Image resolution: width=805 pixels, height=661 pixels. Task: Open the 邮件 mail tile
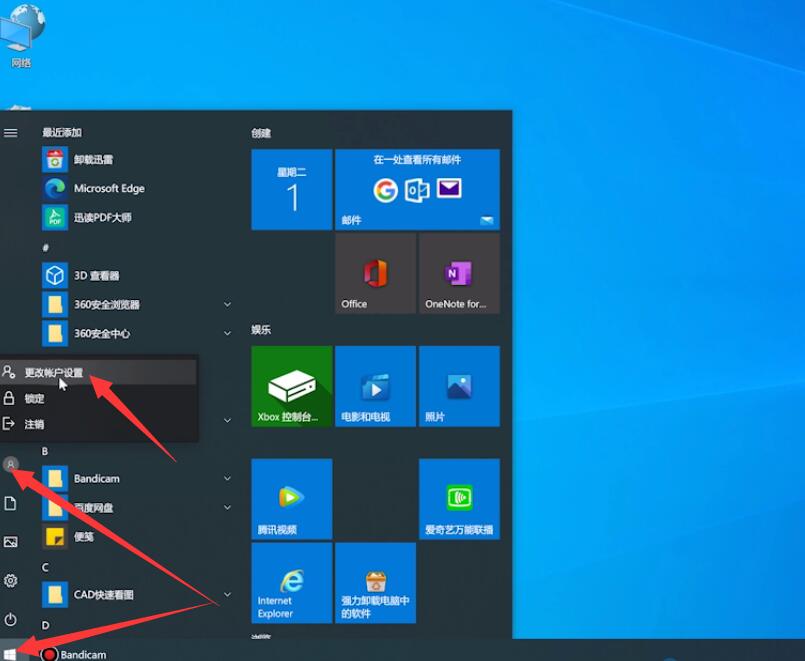pyautogui.click(x=417, y=189)
